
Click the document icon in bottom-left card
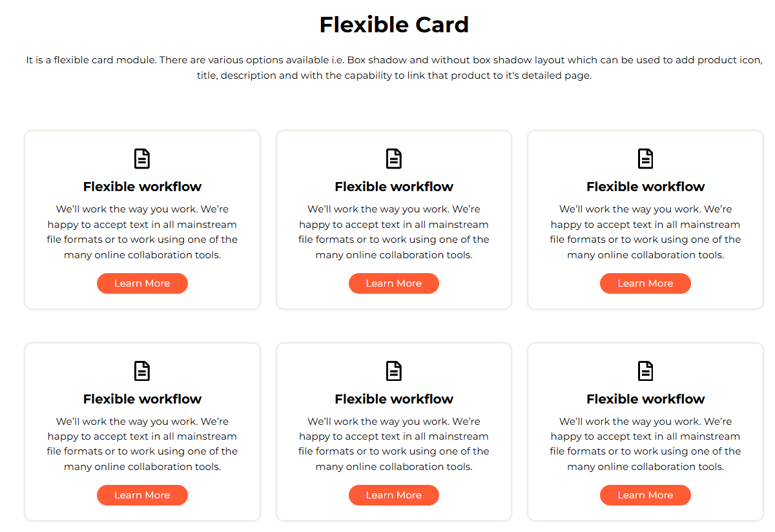142,371
